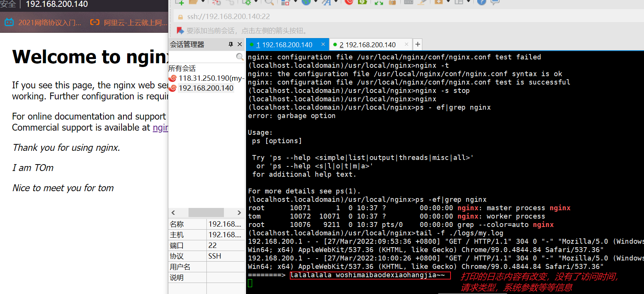The image size is (644, 294).
Task: Click the Xshell toolbar search magnifier
Action: click(x=269, y=2)
